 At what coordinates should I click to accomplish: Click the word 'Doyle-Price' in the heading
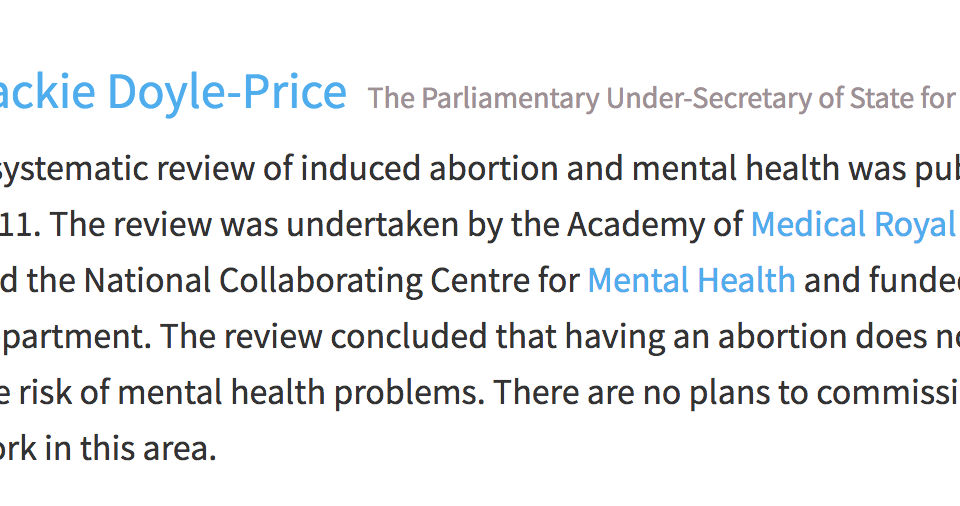point(227,92)
